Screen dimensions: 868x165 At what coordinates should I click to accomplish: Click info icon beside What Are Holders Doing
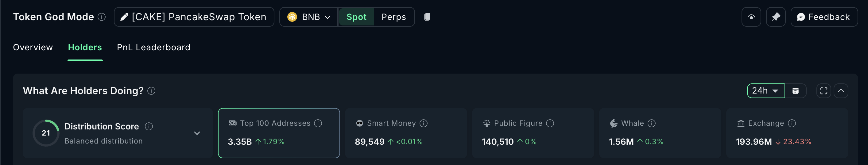152,91
